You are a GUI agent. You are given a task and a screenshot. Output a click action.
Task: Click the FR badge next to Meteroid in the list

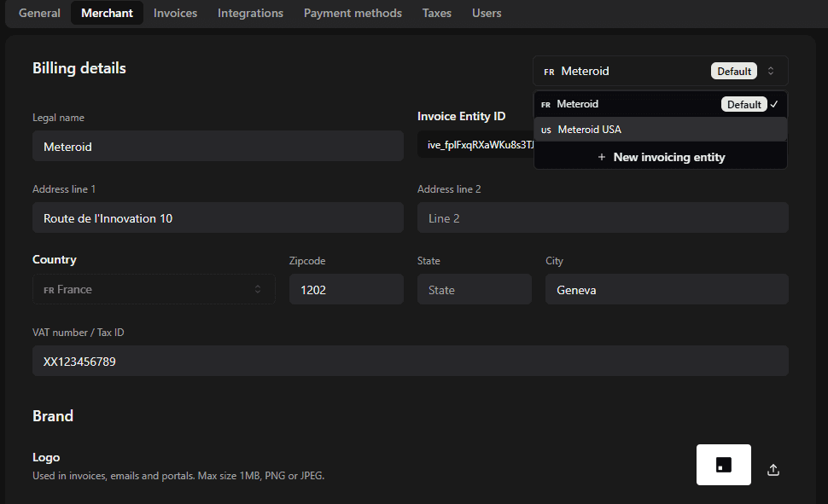545,103
